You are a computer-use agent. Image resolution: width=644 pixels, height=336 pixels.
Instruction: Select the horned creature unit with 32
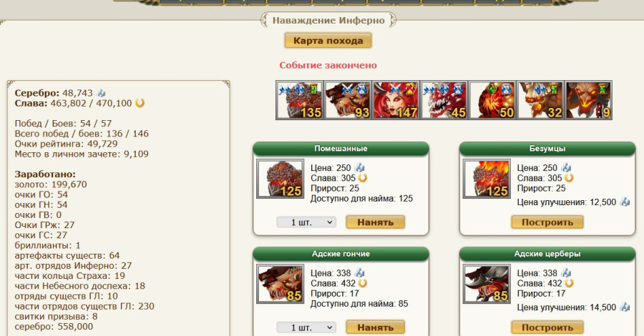point(540,100)
